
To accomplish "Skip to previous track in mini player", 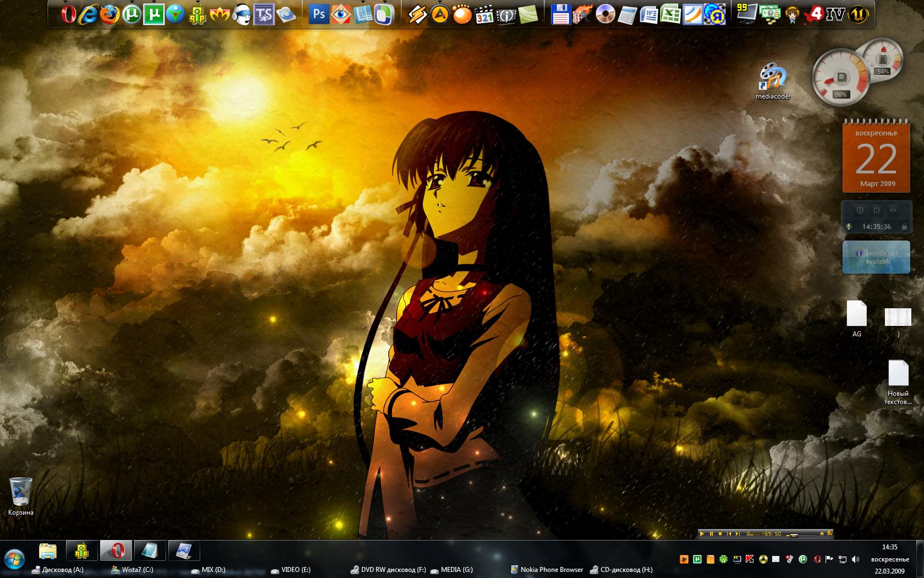I will tap(729, 534).
